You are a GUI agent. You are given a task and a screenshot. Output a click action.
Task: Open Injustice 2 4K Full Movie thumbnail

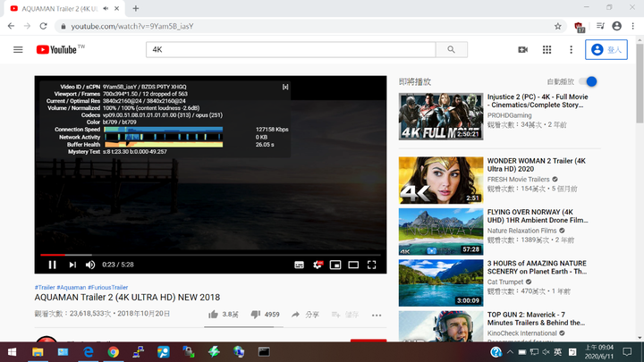441,116
